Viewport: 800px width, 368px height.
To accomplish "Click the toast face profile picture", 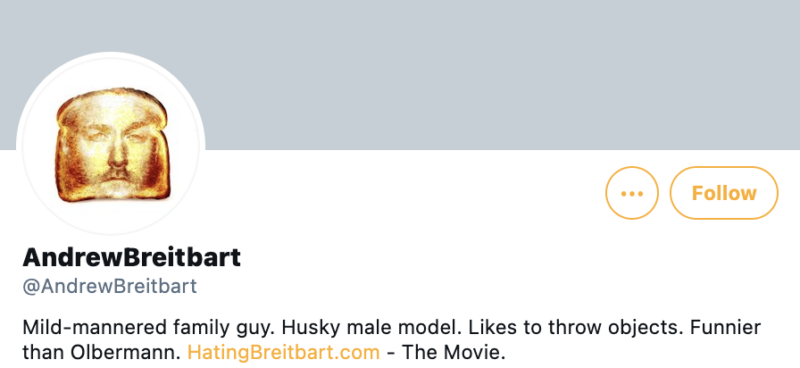I will (111, 145).
